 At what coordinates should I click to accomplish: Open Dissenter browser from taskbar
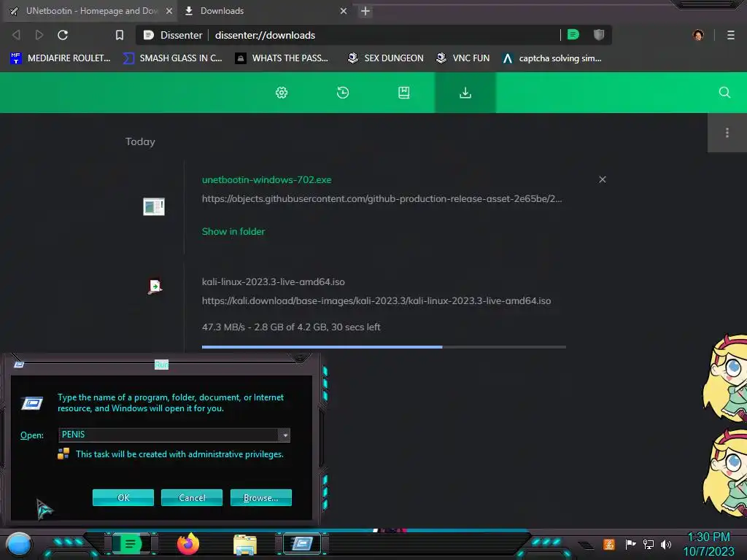click(x=130, y=544)
